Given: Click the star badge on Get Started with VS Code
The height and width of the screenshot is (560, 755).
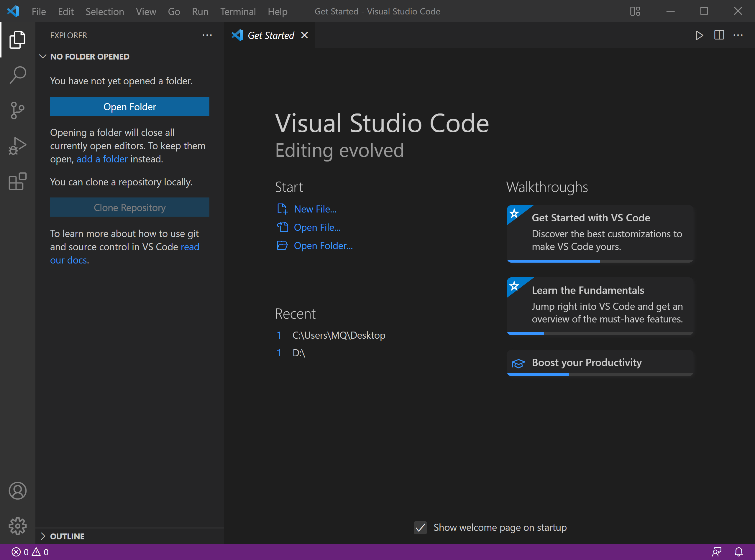Looking at the screenshot, I should 515,214.
